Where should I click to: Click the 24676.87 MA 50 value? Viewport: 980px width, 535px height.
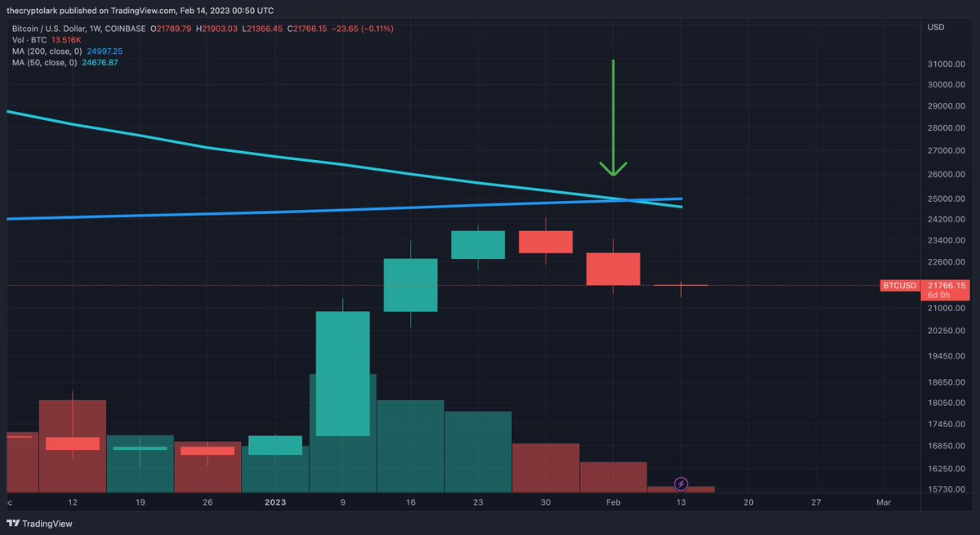point(100,63)
